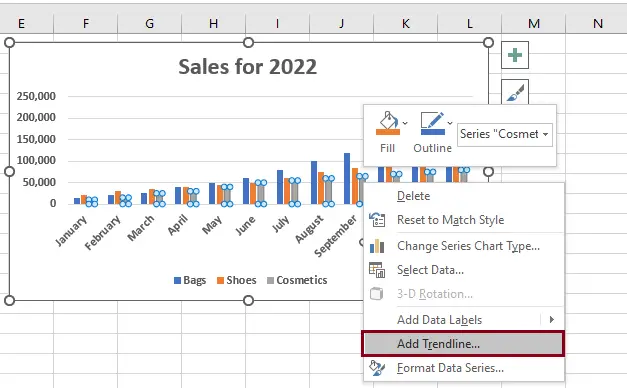Click the Reset to Match Style icon
The height and width of the screenshot is (388, 627).
click(377, 220)
